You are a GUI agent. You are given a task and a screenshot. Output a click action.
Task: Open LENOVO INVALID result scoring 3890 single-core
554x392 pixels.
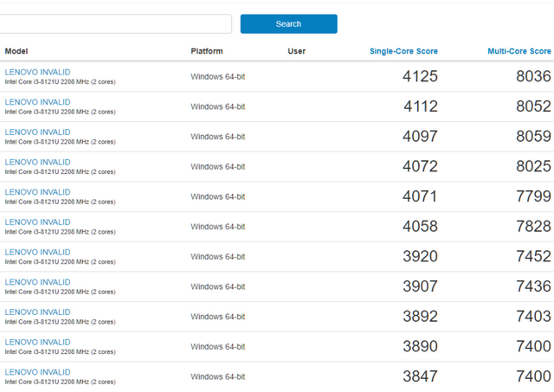37,342
